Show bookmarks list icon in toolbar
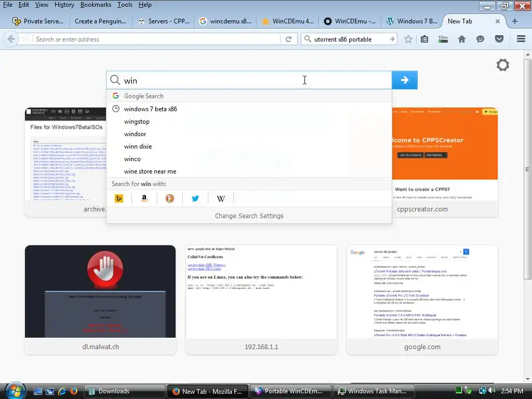 pyautogui.click(x=424, y=39)
